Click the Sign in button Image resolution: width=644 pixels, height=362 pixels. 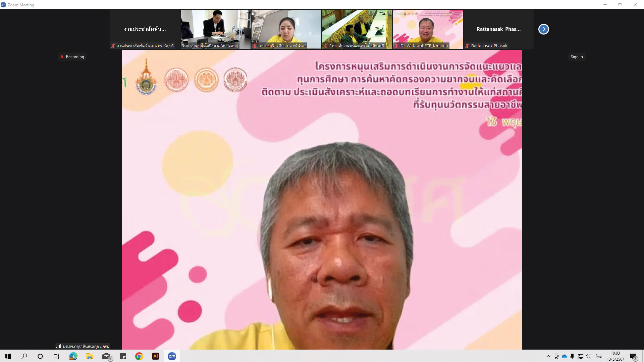577,57
